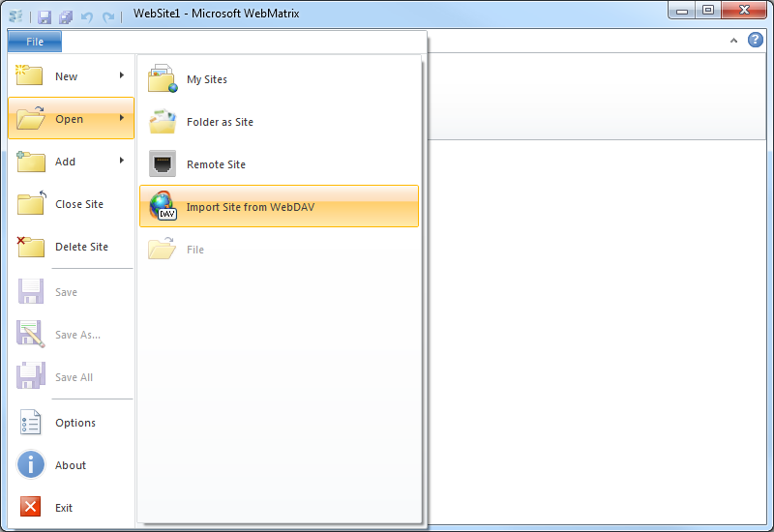This screenshot has height=532, width=774.
Task: Open the File tab
Action: point(35,42)
